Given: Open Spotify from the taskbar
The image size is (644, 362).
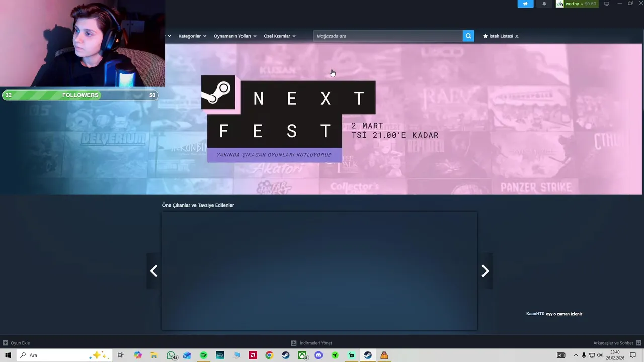Looking at the screenshot, I should click(203, 355).
